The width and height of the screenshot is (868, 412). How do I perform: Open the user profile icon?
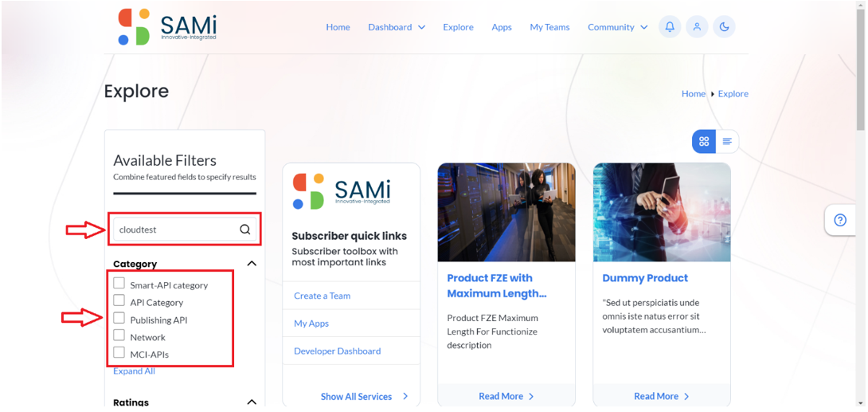697,26
